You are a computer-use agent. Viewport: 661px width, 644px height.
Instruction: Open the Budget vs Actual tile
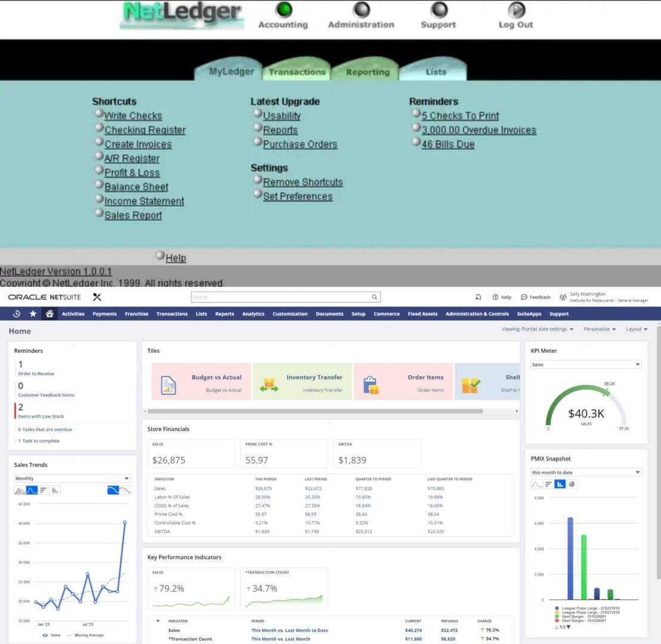tap(201, 382)
